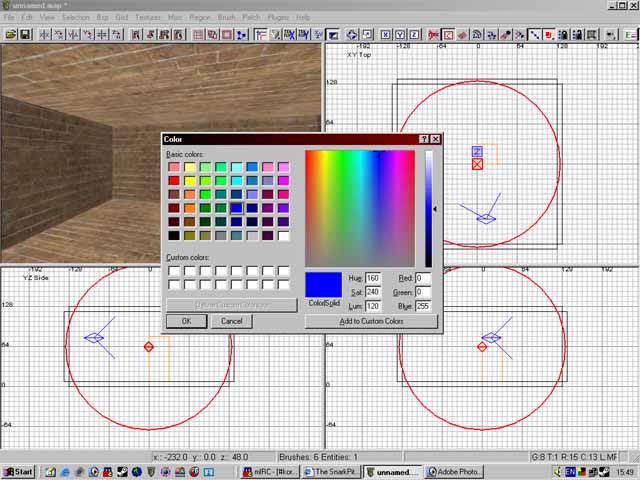Click the Save map floppy disk icon
This screenshot has width=640, height=480.
pos(25,34)
